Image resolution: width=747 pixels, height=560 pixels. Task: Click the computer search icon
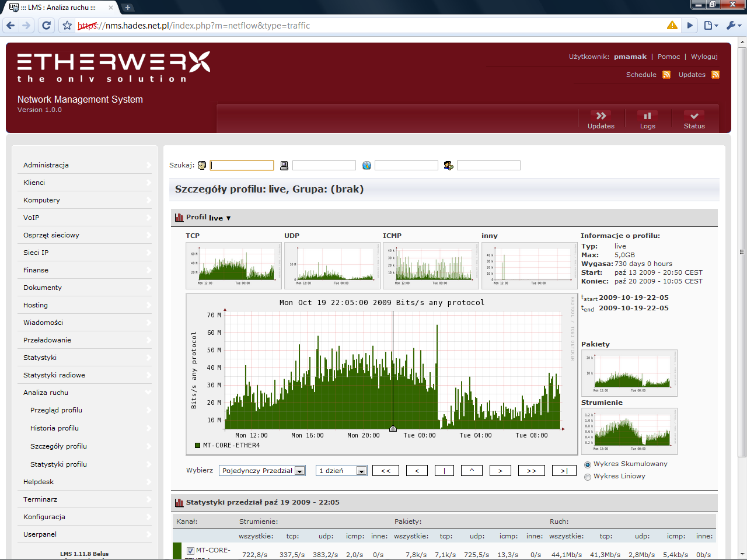(284, 166)
